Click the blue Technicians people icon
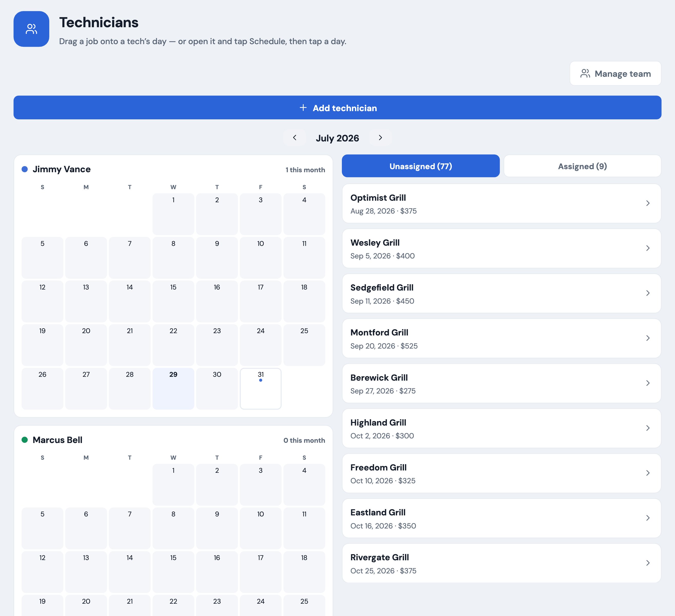Image resolution: width=675 pixels, height=616 pixels. click(31, 29)
